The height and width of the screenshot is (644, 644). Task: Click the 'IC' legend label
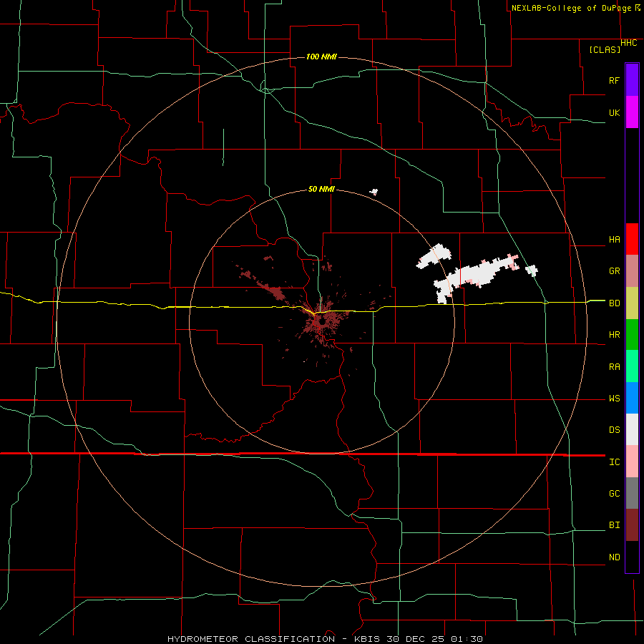point(614,462)
